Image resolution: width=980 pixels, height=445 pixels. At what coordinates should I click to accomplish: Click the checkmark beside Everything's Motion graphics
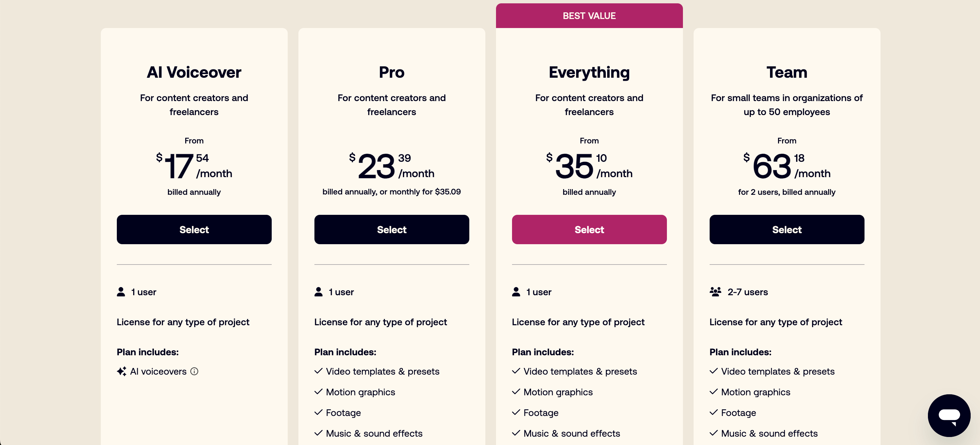click(516, 392)
